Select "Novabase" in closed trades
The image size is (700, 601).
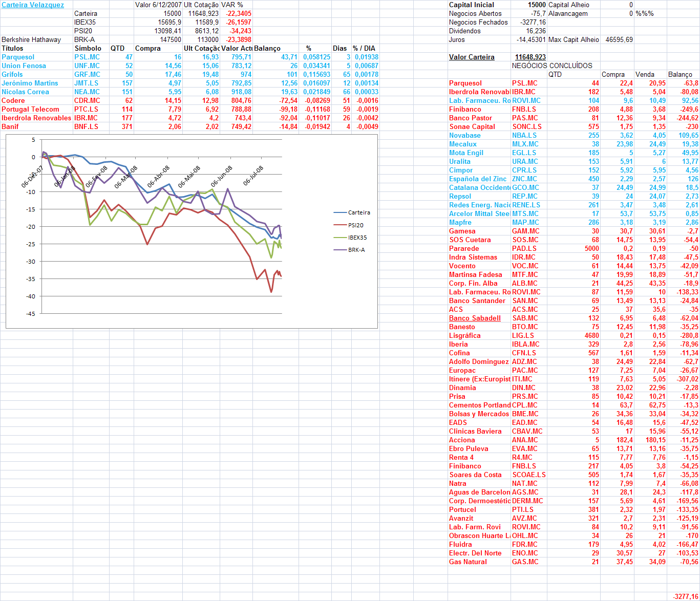(x=465, y=136)
